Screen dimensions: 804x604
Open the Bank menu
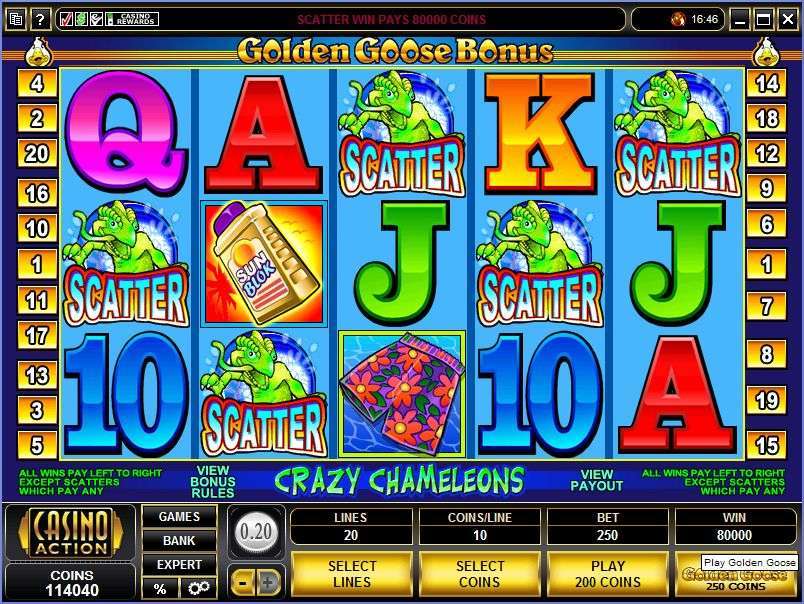coord(179,540)
